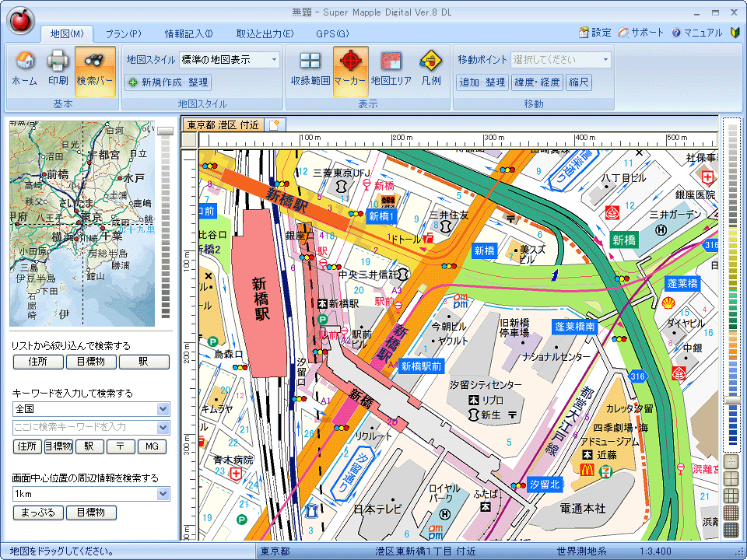This screenshot has height=560, width=747.
Task: Switch to the 情報記入(I) ribbon tab
Action: 188,33
